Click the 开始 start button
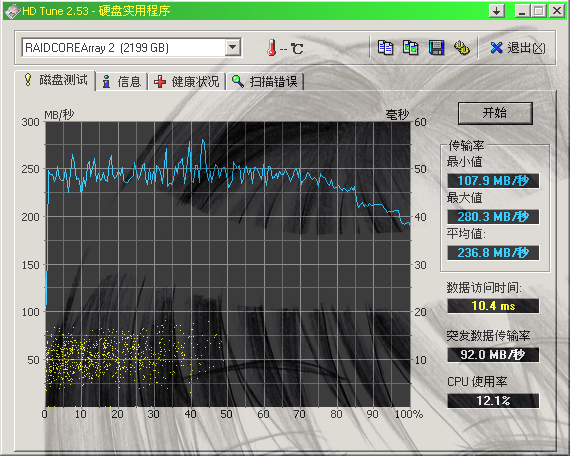The height and width of the screenshot is (456, 570). 495,113
